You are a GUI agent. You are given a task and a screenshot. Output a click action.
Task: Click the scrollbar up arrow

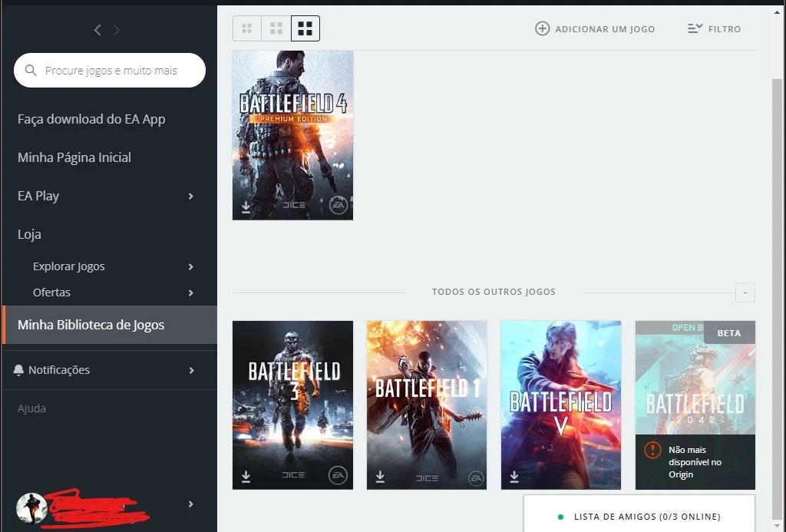777,12
